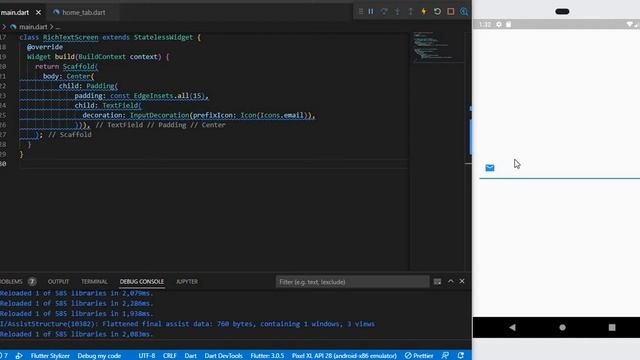
Task: Click the Prettier status item
Action: 419,356
